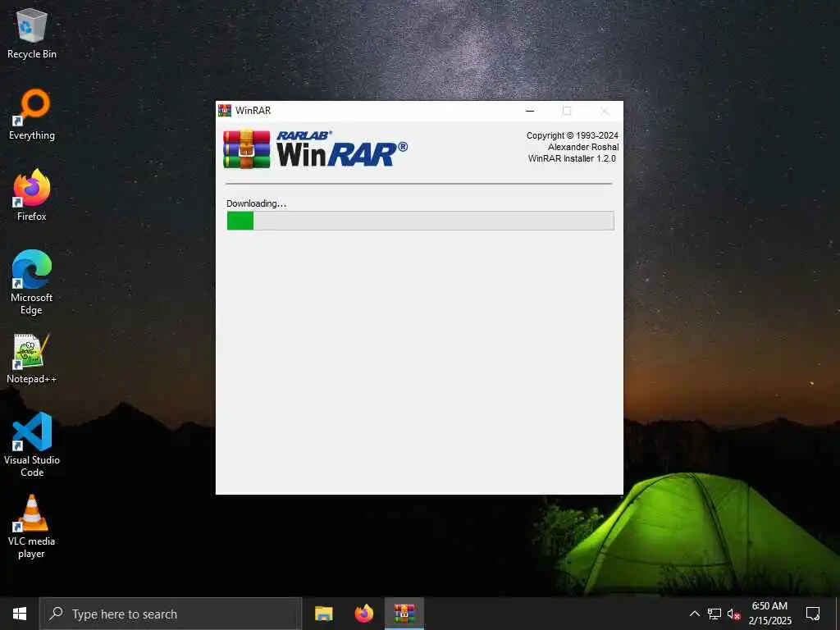
Task: Minimize the WinRAR installer window
Action: point(530,111)
